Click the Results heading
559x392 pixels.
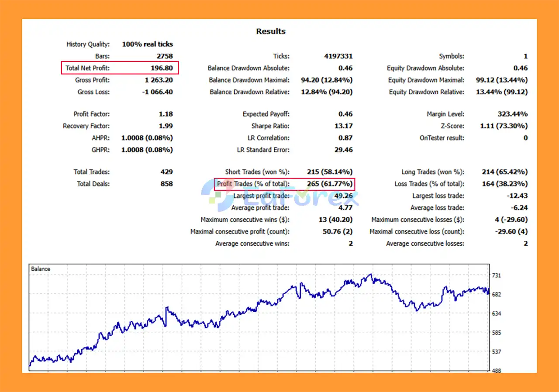(271, 31)
